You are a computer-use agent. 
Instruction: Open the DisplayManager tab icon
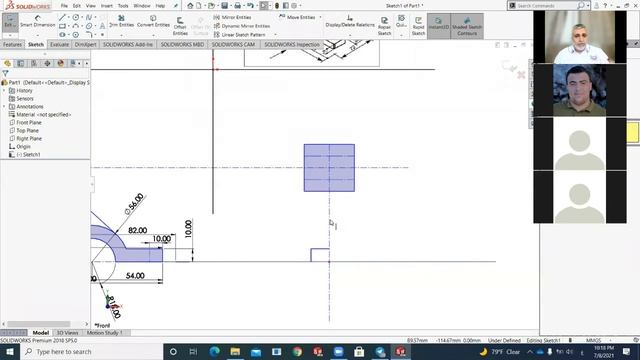coord(60,63)
